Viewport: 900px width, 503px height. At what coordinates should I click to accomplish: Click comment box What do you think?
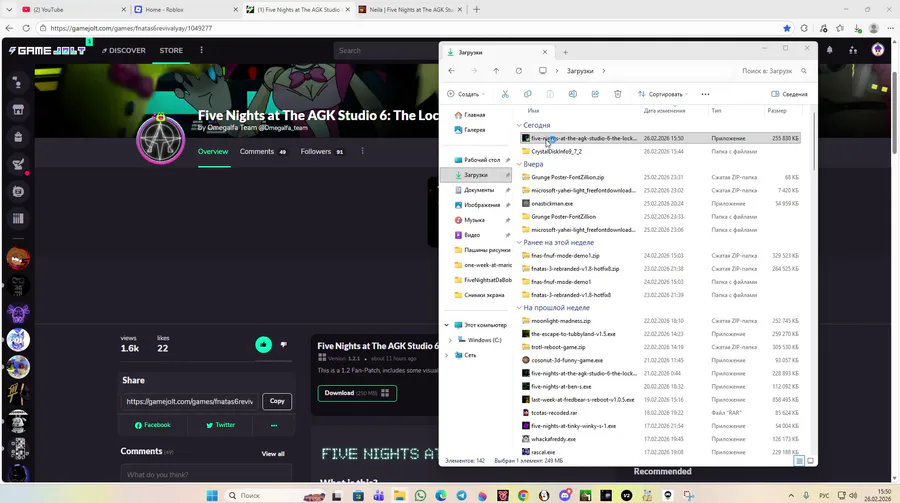tap(206, 474)
